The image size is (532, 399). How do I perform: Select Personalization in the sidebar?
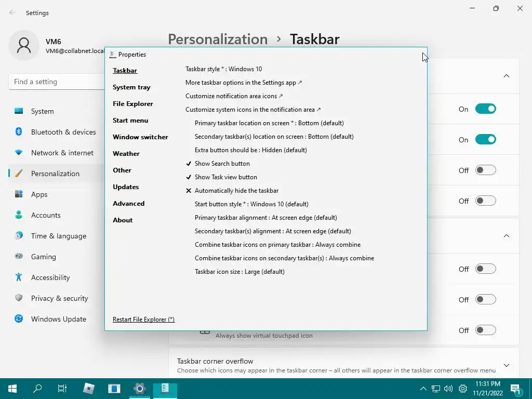pos(56,174)
